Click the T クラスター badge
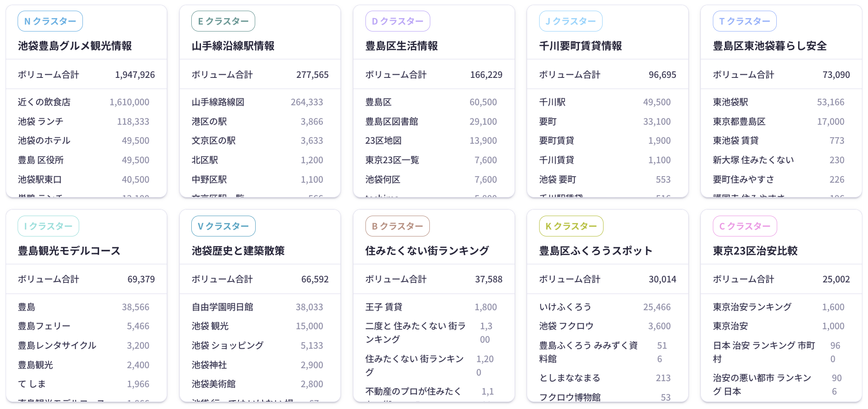Screen dimensions: 868x409 (x=744, y=21)
